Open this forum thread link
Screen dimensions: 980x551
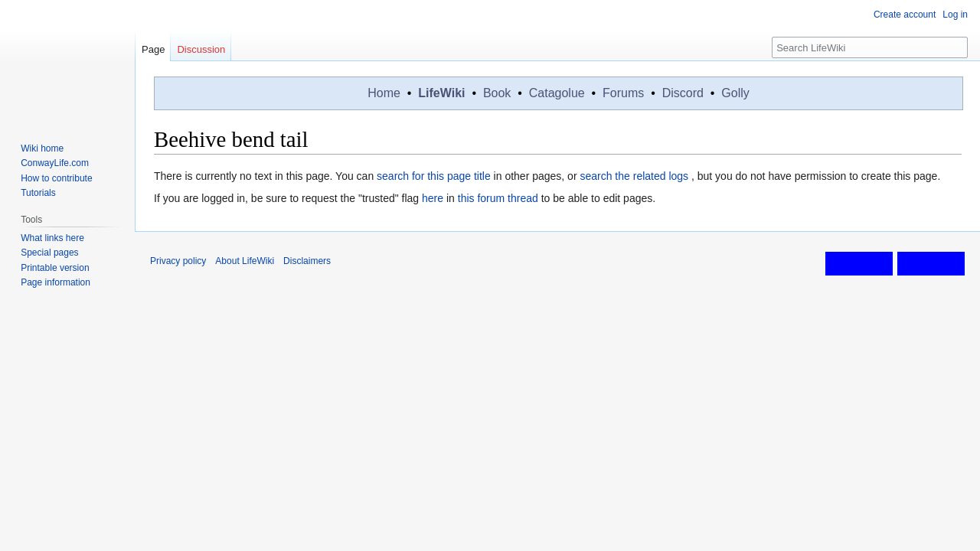point(498,198)
